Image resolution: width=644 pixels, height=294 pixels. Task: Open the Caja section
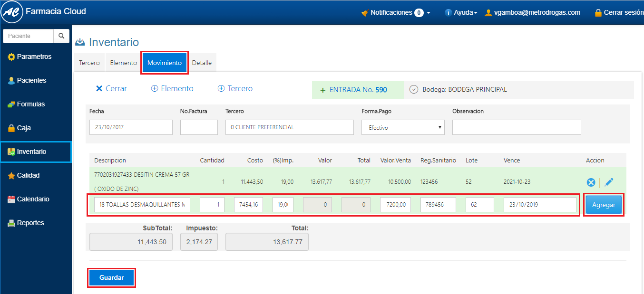pyautogui.click(x=24, y=128)
